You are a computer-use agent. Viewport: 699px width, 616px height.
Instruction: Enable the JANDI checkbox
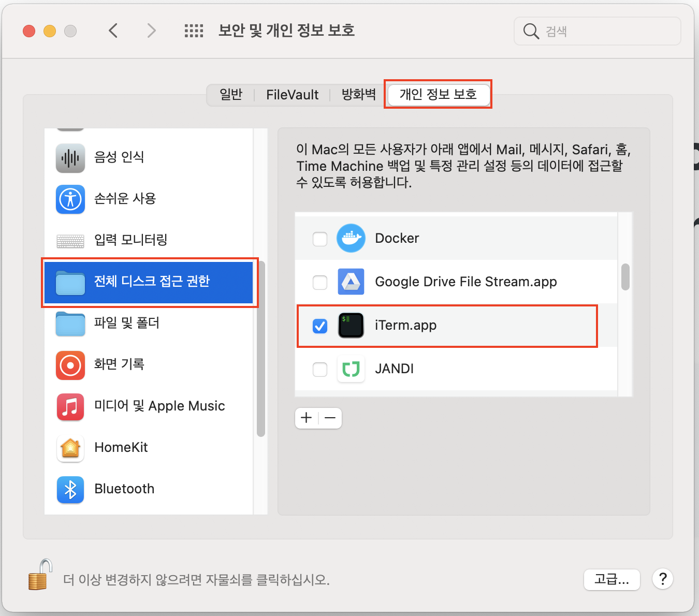[x=320, y=369]
